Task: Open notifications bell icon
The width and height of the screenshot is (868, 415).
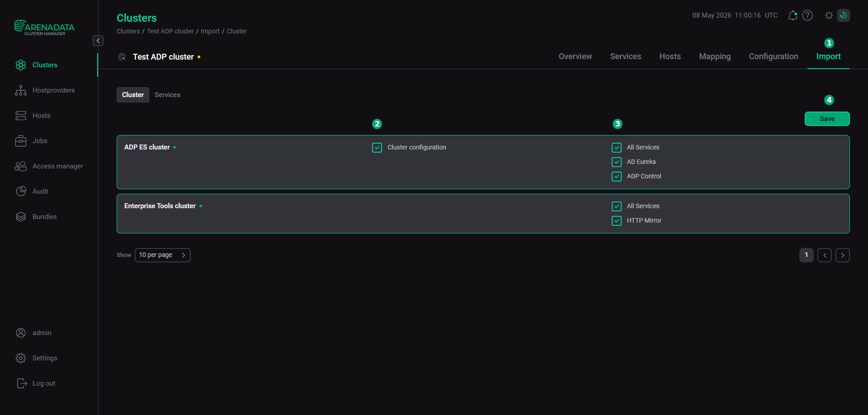Action: click(x=793, y=15)
